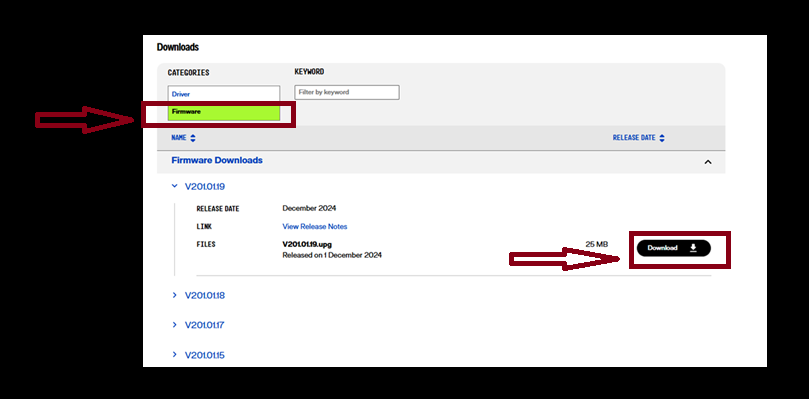This screenshot has width=809, height=399.
Task: Click the V2.01.01.19.upg file name
Action: point(307,245)
